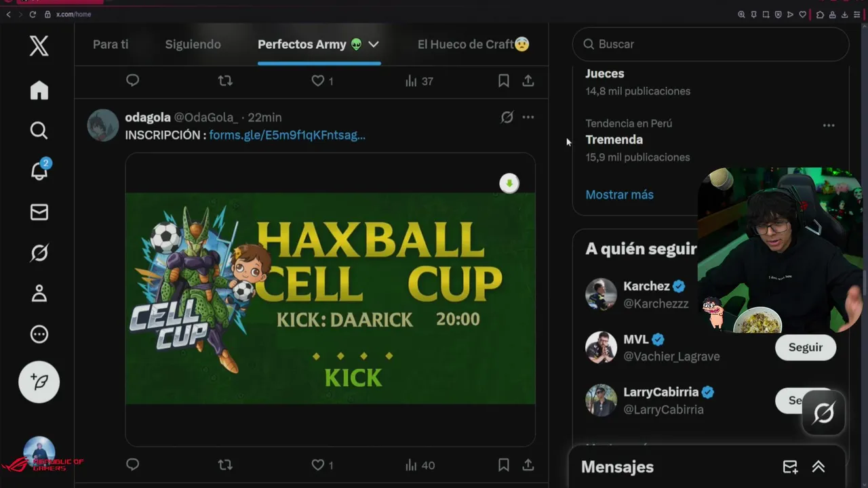
Task: Share the odagola post
Action: pos(528,465)
